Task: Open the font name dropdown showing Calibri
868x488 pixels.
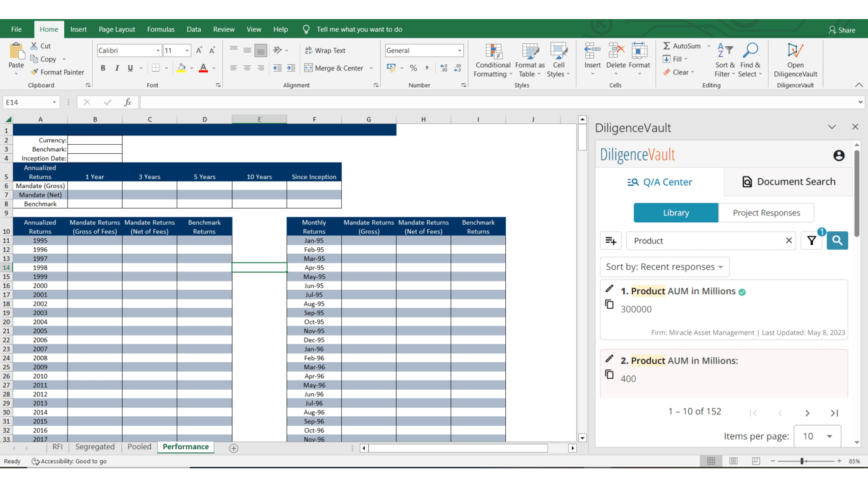Action: tap(158, 51)
